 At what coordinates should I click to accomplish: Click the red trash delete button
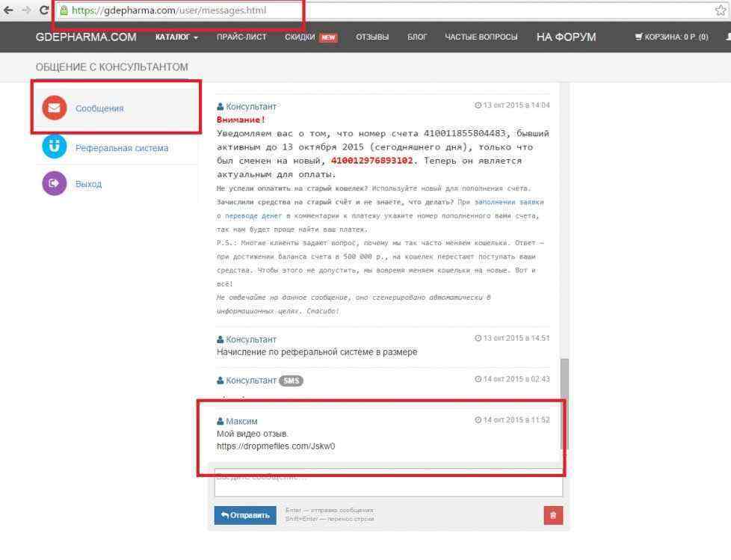coord(553,515)
